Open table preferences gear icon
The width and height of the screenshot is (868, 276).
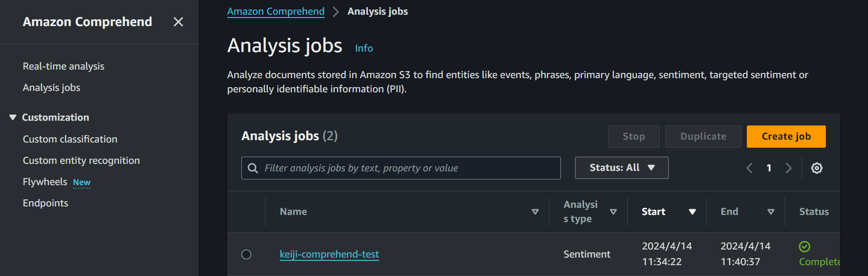click(816, 168)
